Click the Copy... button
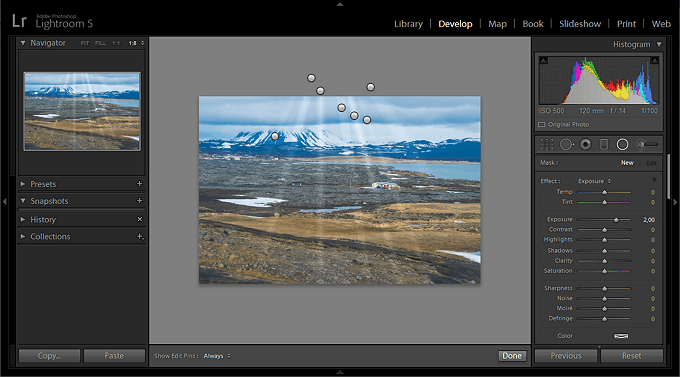Image resolution: width=680 pixels, height=377 pixels. pos(49,356)
